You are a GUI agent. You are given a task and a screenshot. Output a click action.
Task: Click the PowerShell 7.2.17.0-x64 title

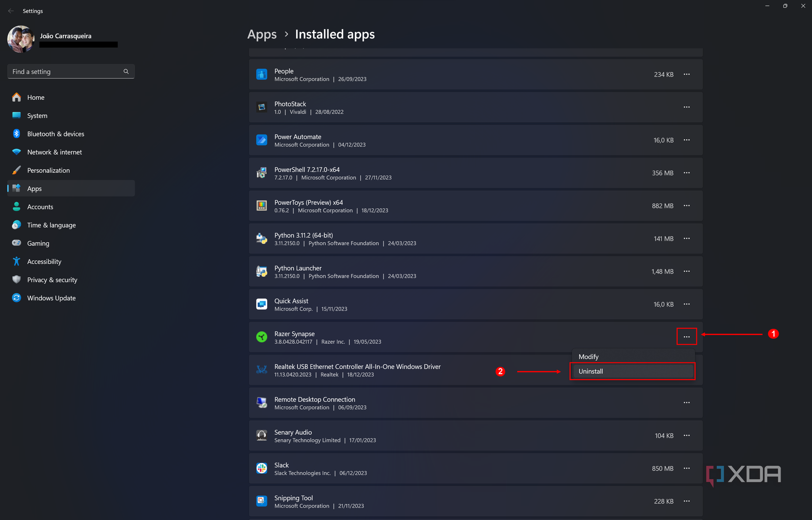tap(307, 170)
